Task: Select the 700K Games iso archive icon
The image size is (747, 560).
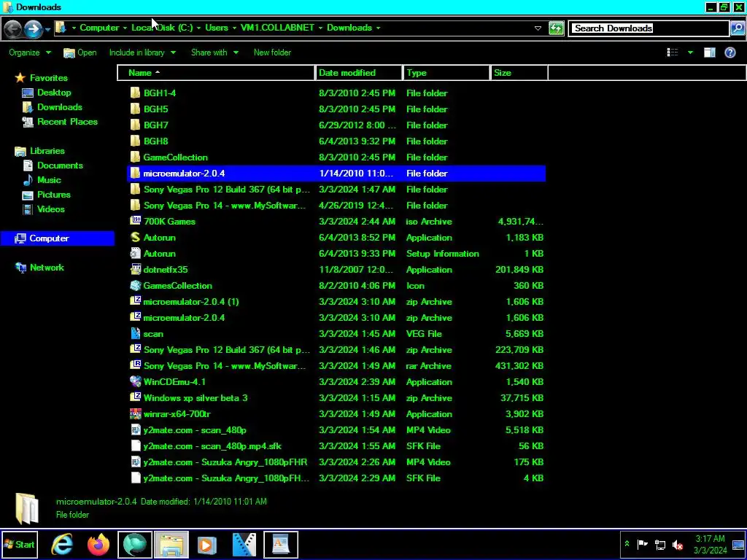Action: pos(135,221)
